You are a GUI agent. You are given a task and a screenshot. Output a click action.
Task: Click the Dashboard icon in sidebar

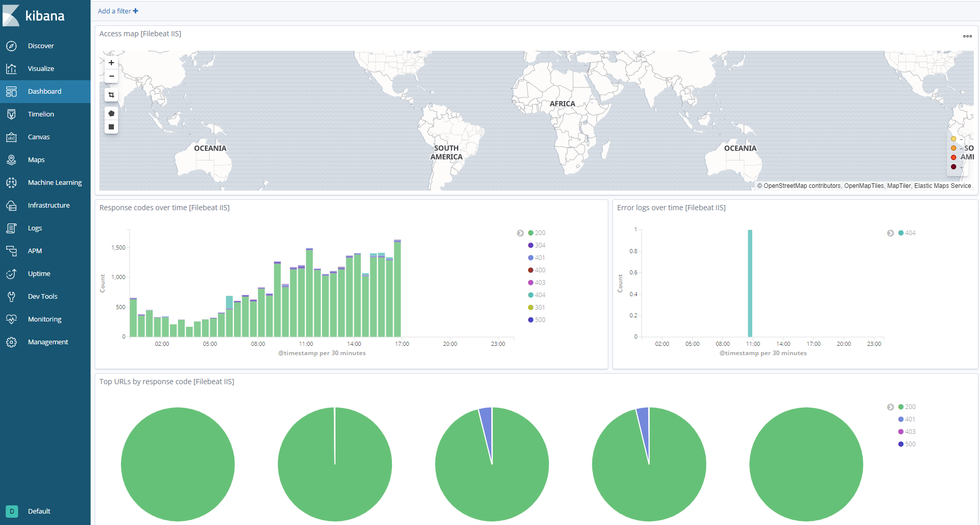pos(11,92)
